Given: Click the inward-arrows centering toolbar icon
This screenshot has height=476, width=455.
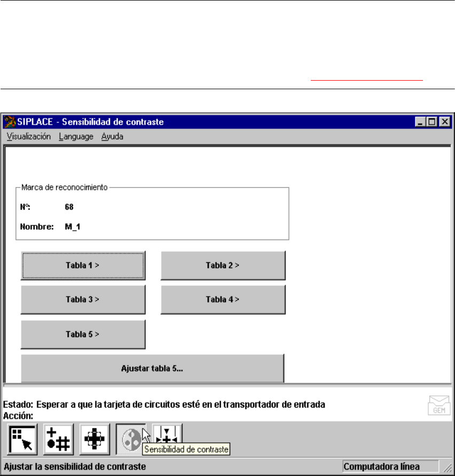Looking at the screenshot, I should (x=167, y=434).
